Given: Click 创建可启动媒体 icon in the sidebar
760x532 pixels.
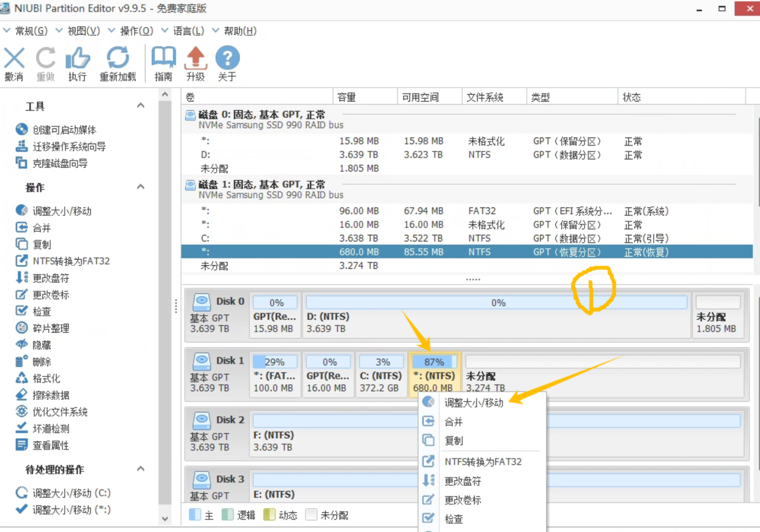Looking at the screenshot, I should point(21,129).
